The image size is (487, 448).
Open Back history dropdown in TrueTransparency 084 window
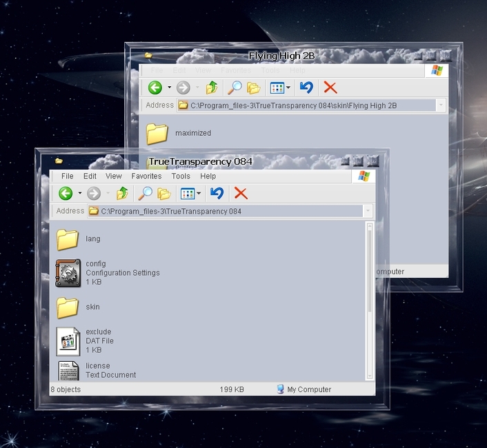point(80,193)
